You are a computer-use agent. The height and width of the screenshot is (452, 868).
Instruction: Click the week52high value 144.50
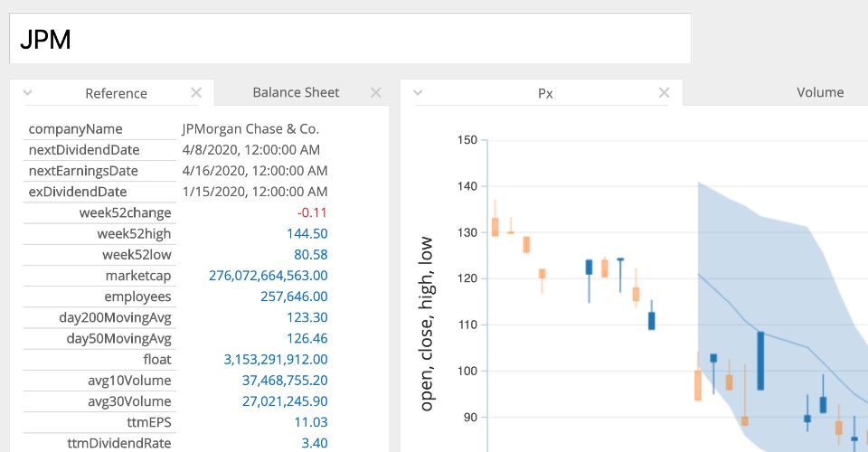tap(308, 234)
